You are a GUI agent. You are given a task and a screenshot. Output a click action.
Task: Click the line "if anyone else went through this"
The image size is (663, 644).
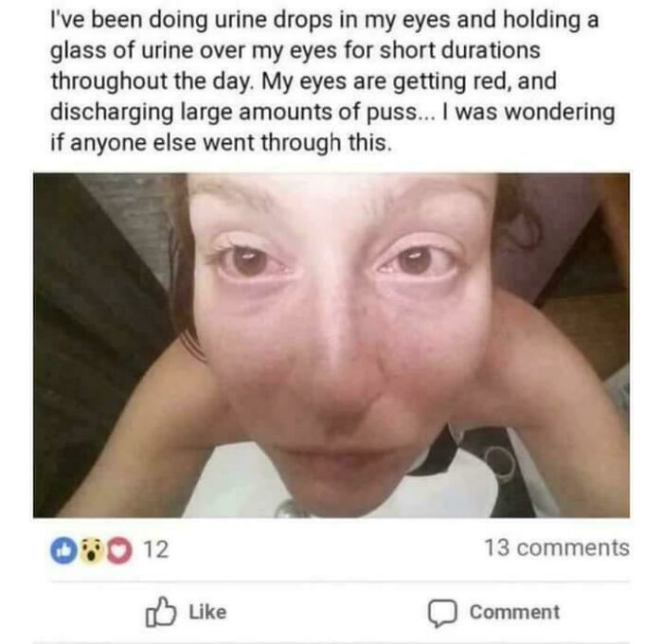tap(221, 142)
